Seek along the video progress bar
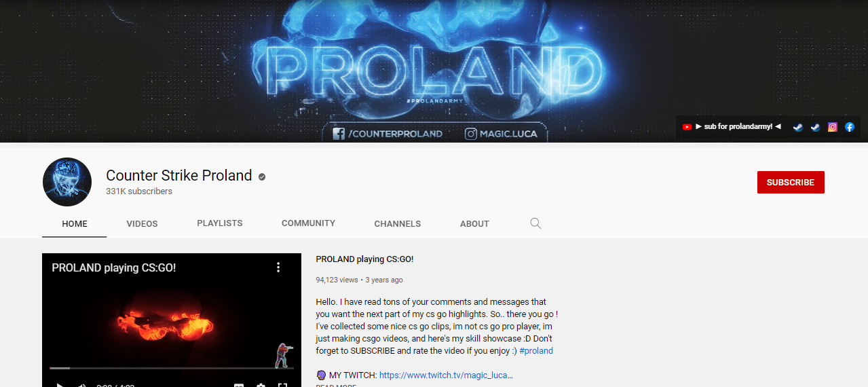The image size is (868, 387). coord(172,368)
